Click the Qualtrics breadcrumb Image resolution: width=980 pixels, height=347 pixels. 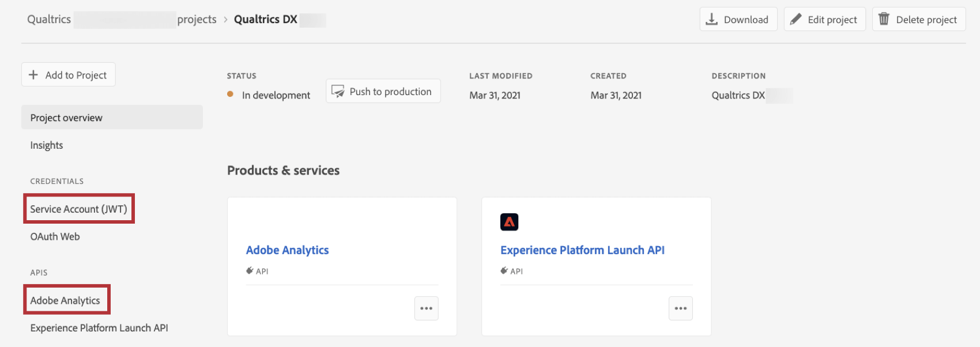click(49, 19)
